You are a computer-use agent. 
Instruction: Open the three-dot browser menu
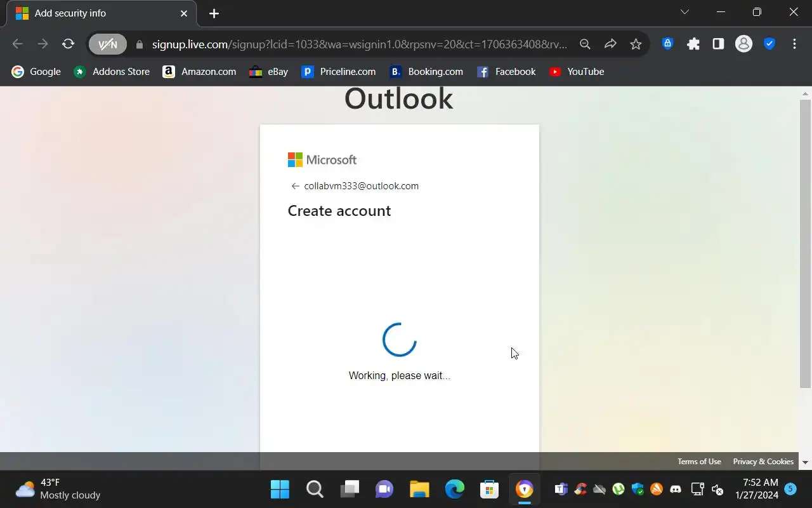point(794,44)
